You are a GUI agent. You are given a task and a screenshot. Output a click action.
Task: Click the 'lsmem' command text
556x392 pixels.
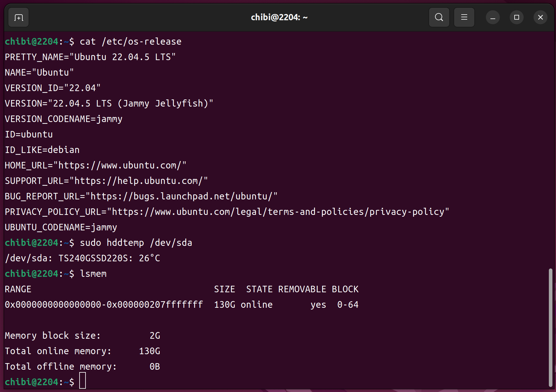(93, 274)
